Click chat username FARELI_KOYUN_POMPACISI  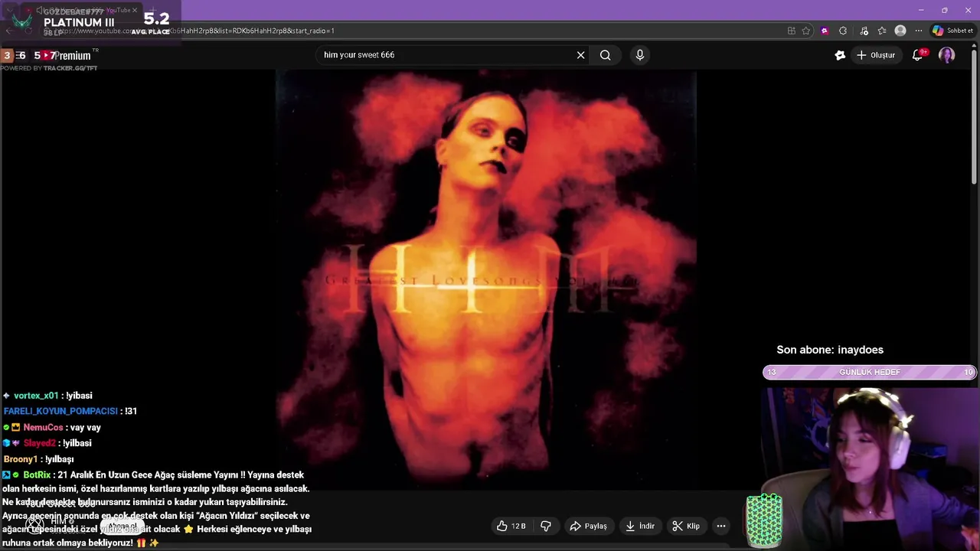(60, 411)
